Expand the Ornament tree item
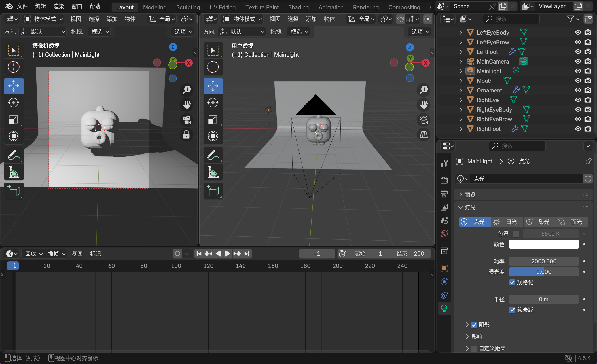The height and width of the screenshot is (364, 597). (x=461, y=90)
